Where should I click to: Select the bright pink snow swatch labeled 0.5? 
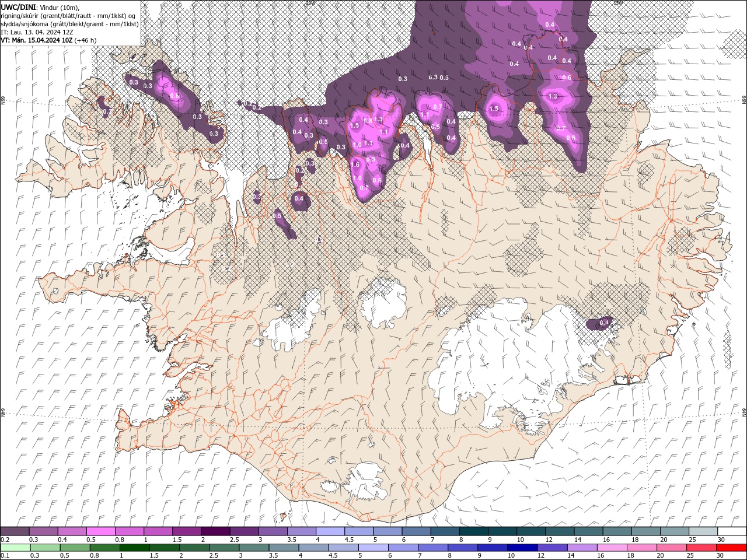click(101, 531)
